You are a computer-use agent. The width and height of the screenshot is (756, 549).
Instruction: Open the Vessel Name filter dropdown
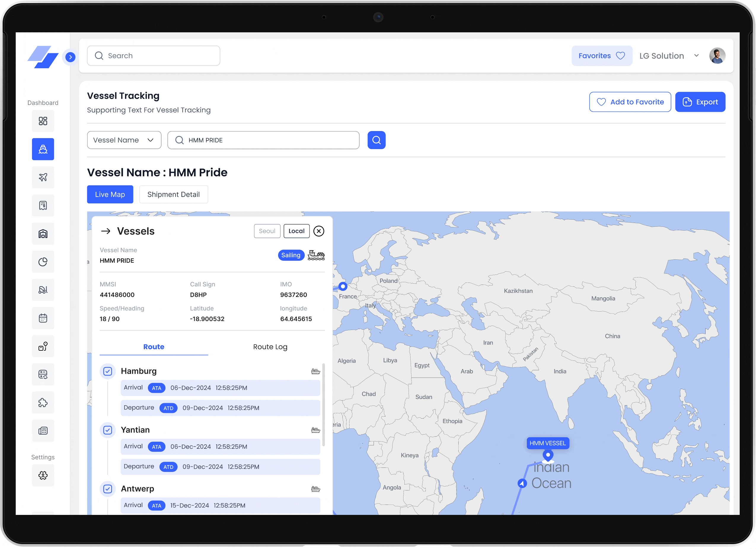pos(124,140)
